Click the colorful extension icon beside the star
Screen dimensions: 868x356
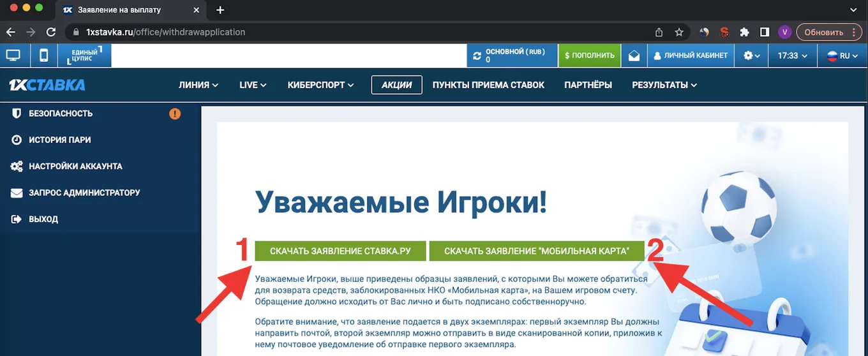[x=705, y=32]
